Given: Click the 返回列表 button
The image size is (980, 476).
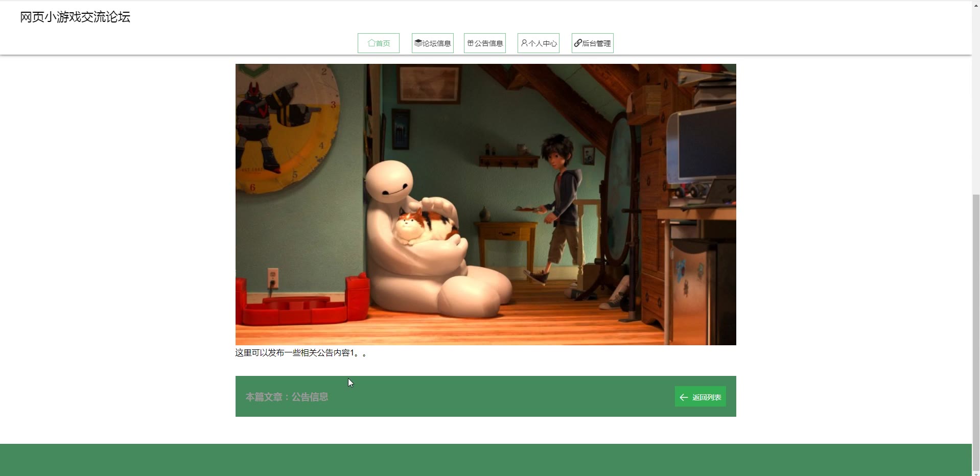Looking at the screenshot, I should 700,397.
